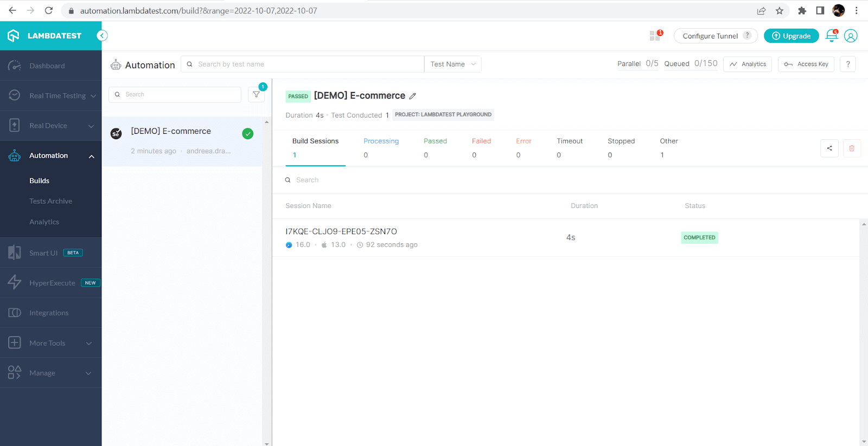Collapse the sidebar with the arrow button
This screenshot has width=868, height=446.
click(102, 36)
